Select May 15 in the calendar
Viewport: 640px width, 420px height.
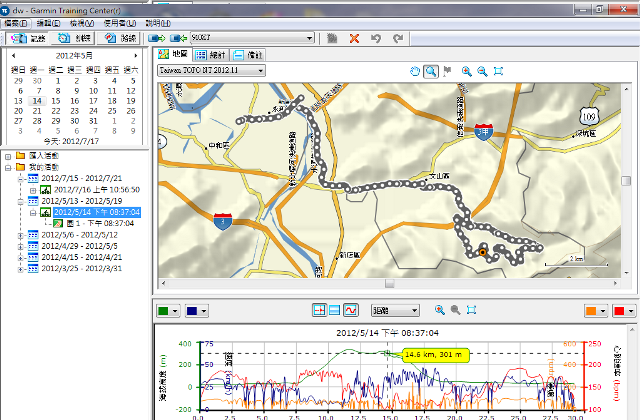[56, 101]
